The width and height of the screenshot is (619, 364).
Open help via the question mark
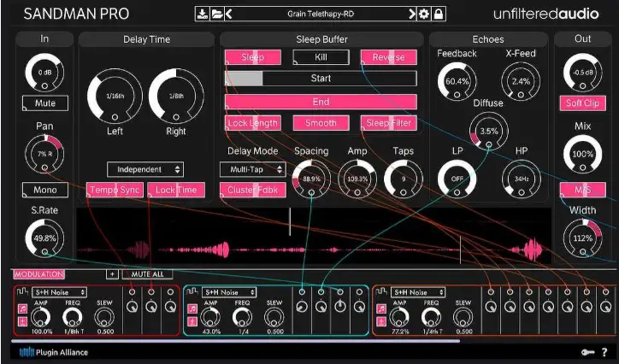coord(604,352)
